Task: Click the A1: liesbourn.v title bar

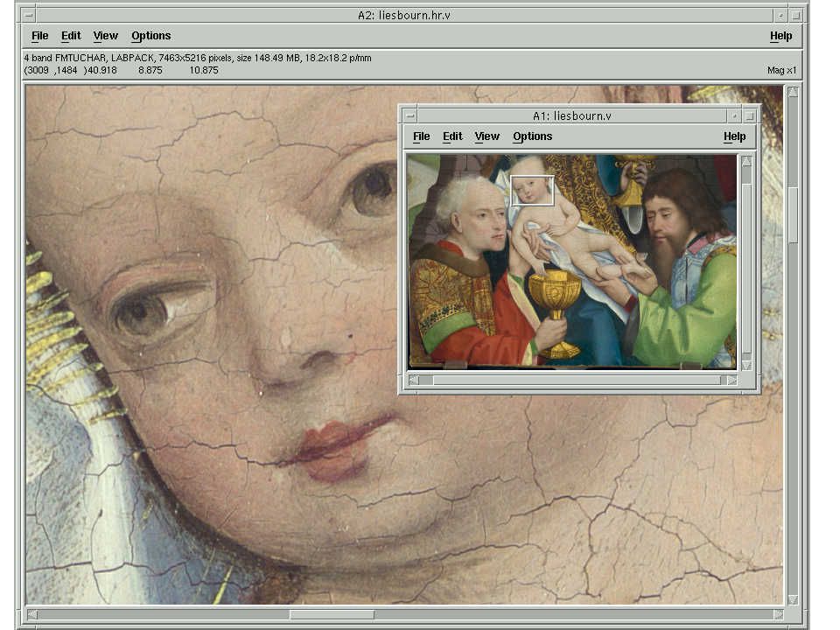Action: coord(571,115)
